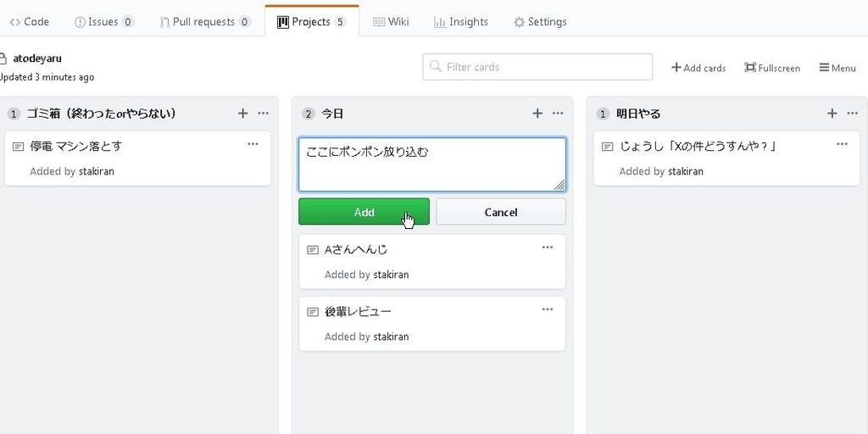Image resolution: width=868 pixels, height=434 pixels.
Task: Open stakiran link on じょうし card
Action: point(685,171)
